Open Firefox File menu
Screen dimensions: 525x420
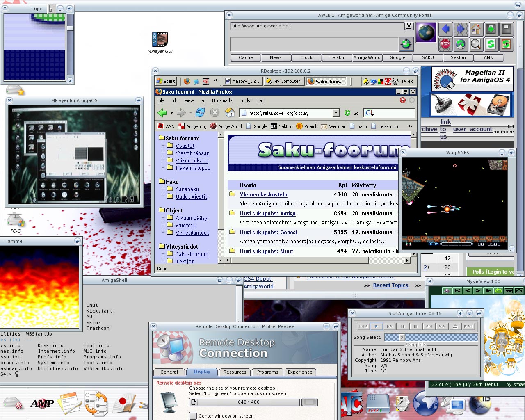coord(161,100)
